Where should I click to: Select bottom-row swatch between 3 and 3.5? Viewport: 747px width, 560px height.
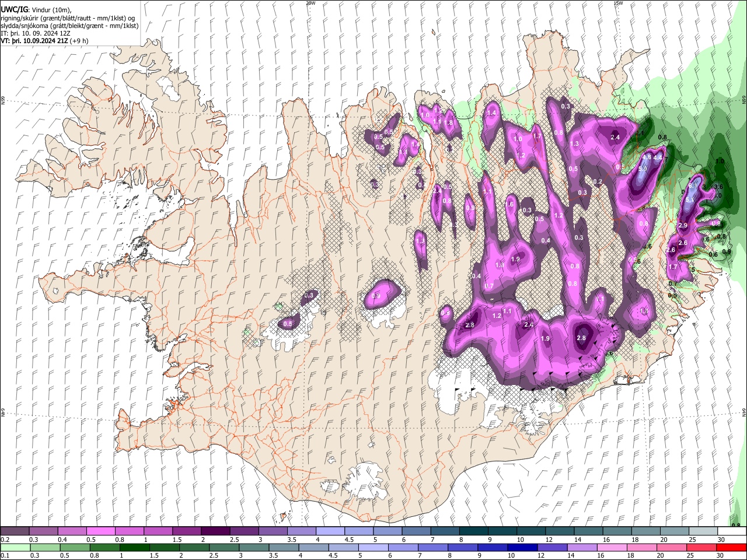point(254,548)
